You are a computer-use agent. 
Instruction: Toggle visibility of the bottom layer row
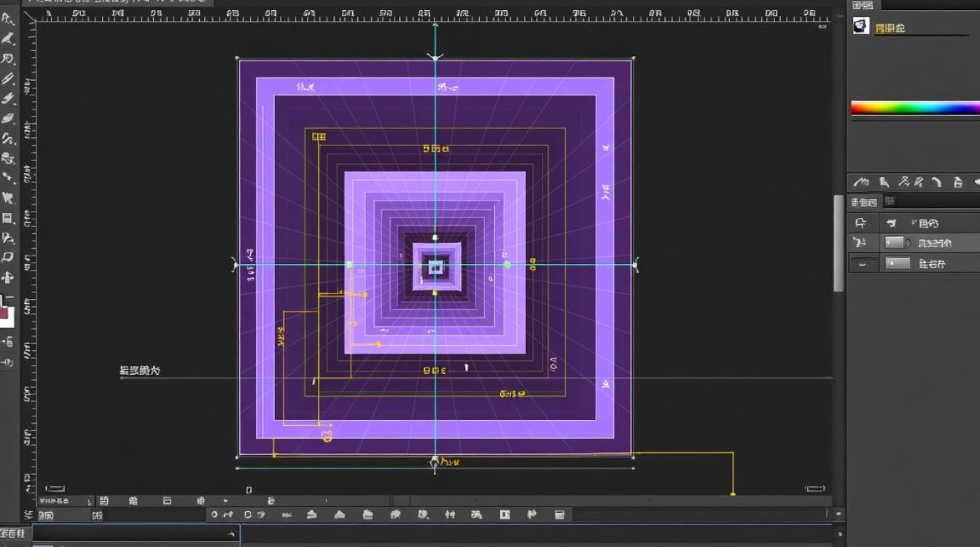pos(861,264)
